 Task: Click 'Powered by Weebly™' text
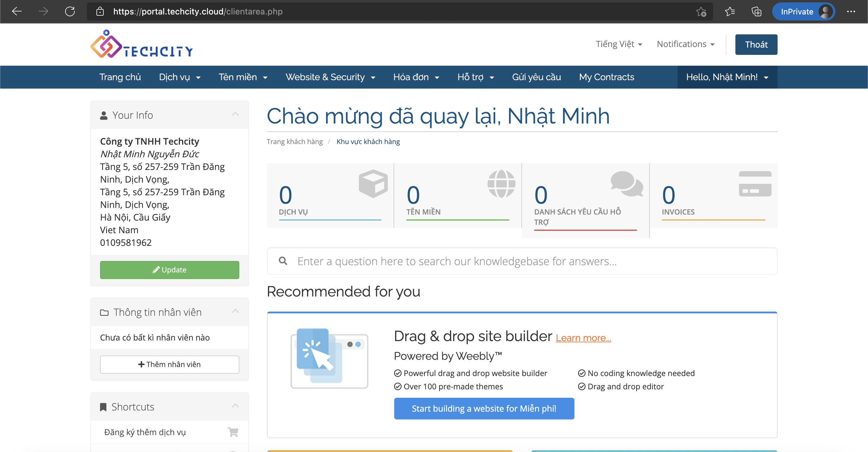448,356
